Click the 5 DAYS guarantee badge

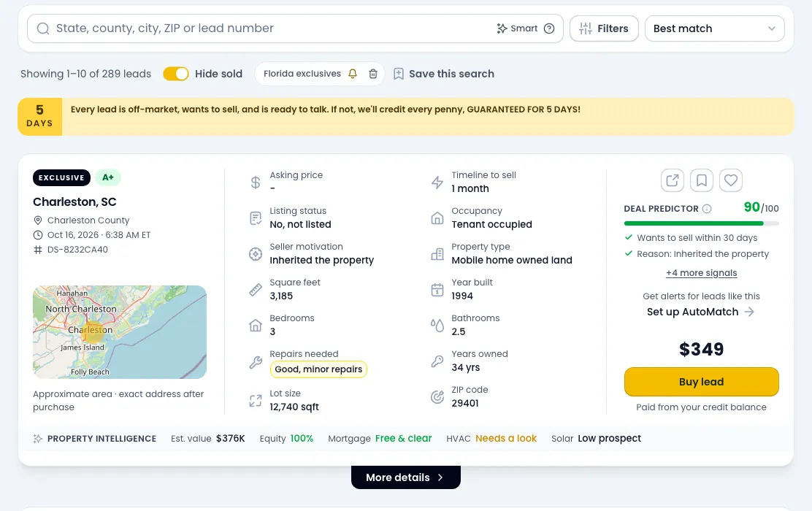(x=40, y=117)
